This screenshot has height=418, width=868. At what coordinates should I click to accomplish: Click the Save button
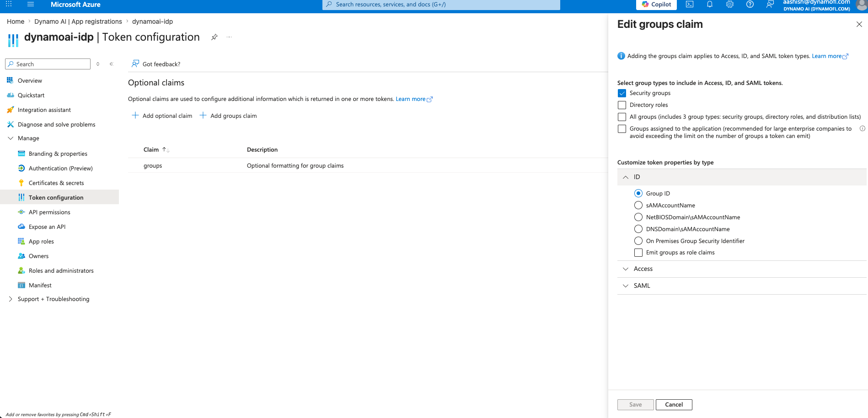coord(636,405)
